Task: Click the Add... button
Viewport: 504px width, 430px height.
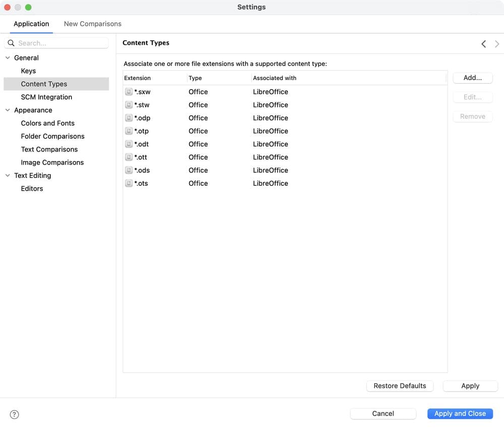Action: point(473,78)
